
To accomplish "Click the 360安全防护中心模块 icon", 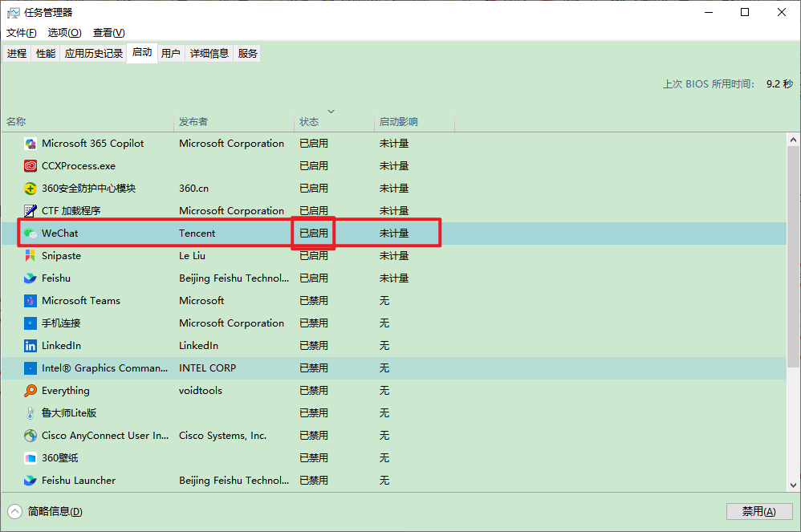I will click(30, 189).
